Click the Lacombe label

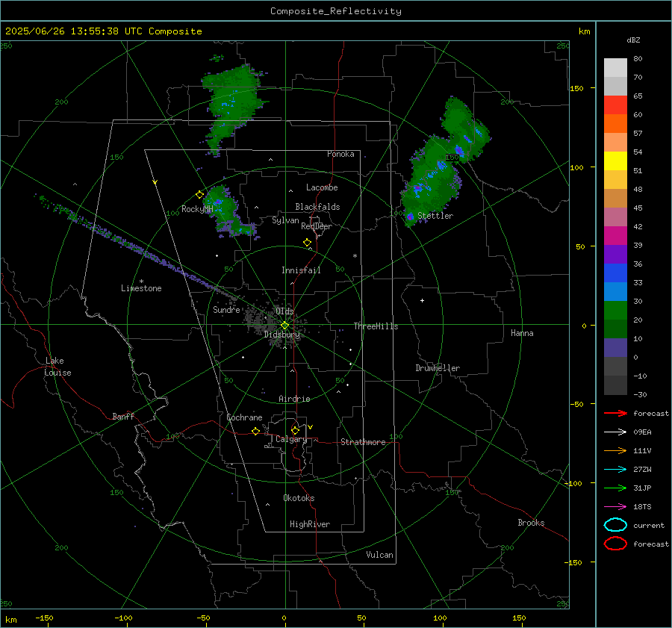point(322,187)
